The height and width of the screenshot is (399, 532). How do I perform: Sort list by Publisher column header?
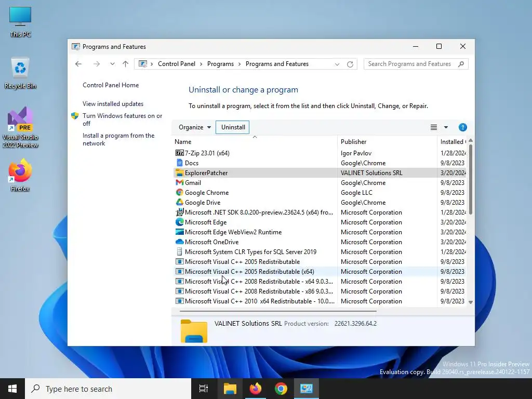click(x=387, y=141)
